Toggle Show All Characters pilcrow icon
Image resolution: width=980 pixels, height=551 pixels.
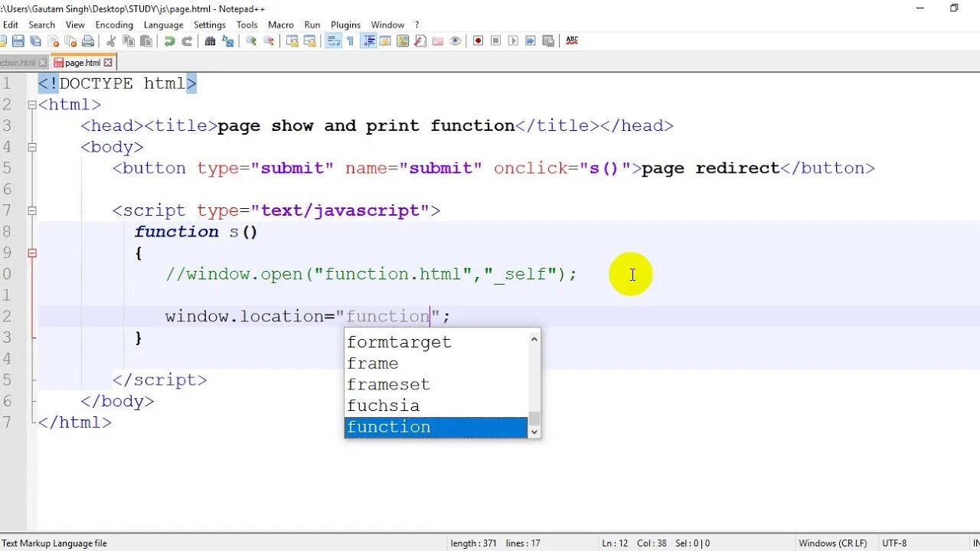351,41
